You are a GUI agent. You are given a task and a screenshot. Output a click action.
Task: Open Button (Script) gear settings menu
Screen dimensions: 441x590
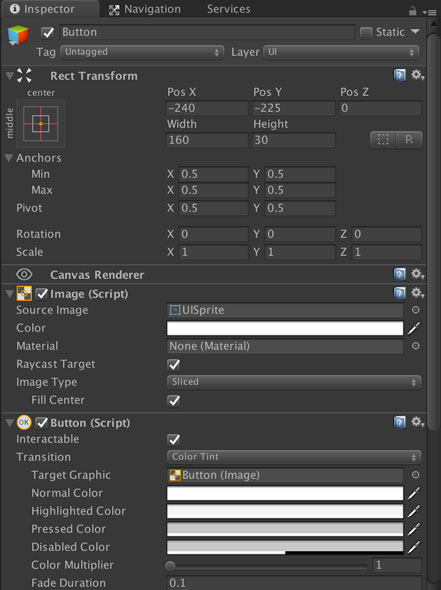pyautogui.click(x=417, y=422)
